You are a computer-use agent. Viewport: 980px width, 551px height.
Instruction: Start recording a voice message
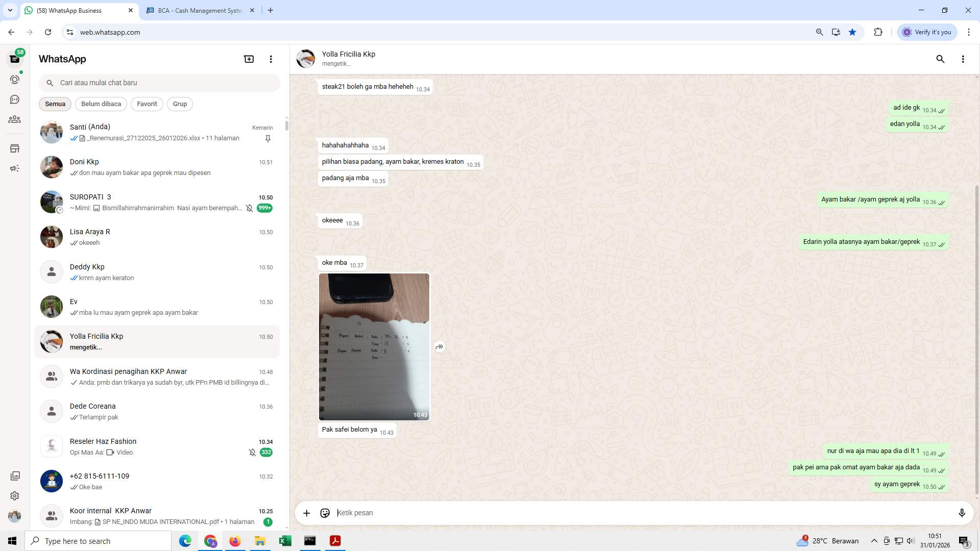962,513
